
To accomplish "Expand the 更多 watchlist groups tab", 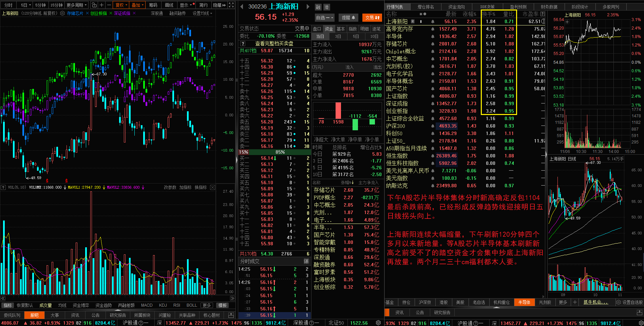I will click(563, 302).
